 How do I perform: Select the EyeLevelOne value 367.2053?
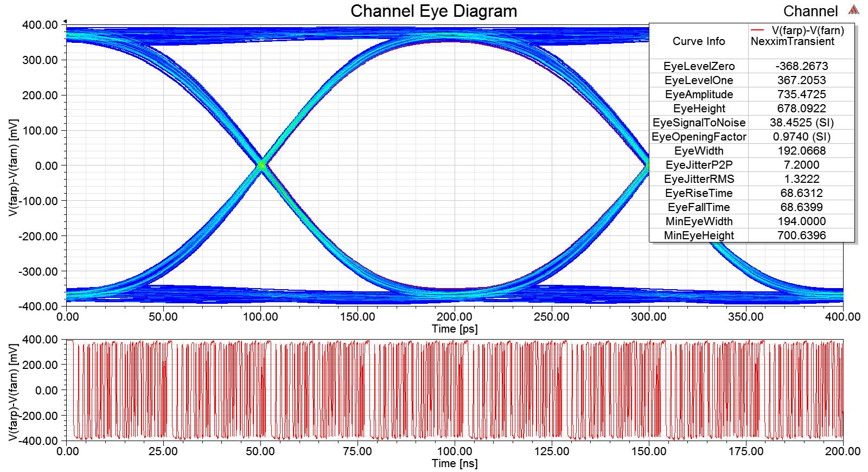[801, 80]
